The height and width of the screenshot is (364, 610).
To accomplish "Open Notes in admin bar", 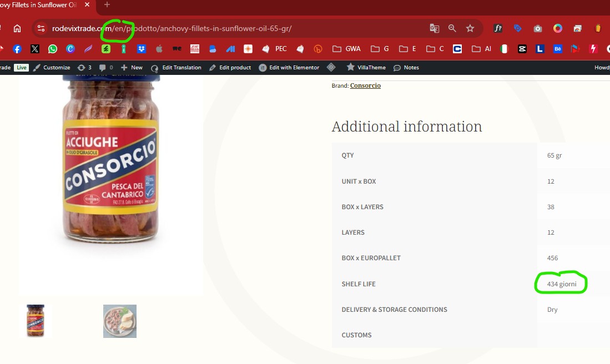I will 406,67.
